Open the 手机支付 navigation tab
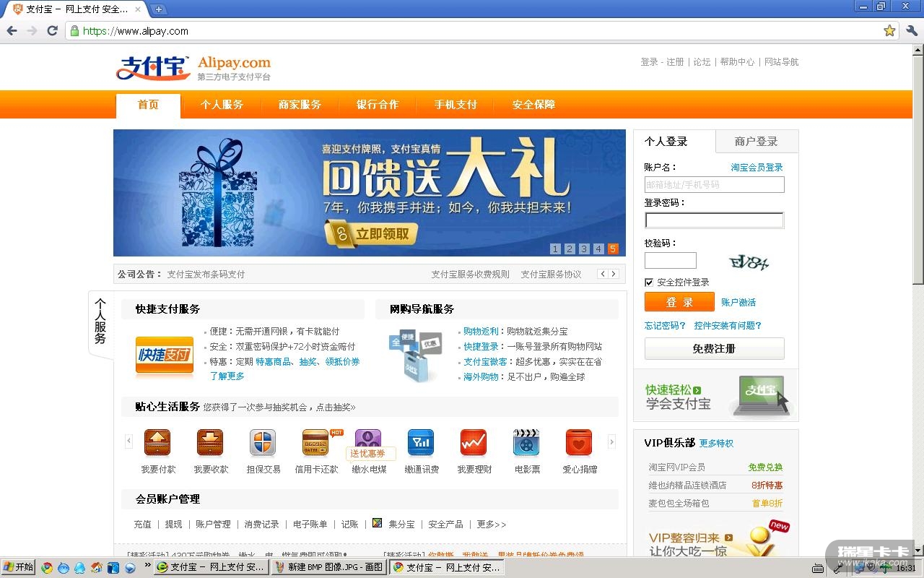 (x=456, y=105)
